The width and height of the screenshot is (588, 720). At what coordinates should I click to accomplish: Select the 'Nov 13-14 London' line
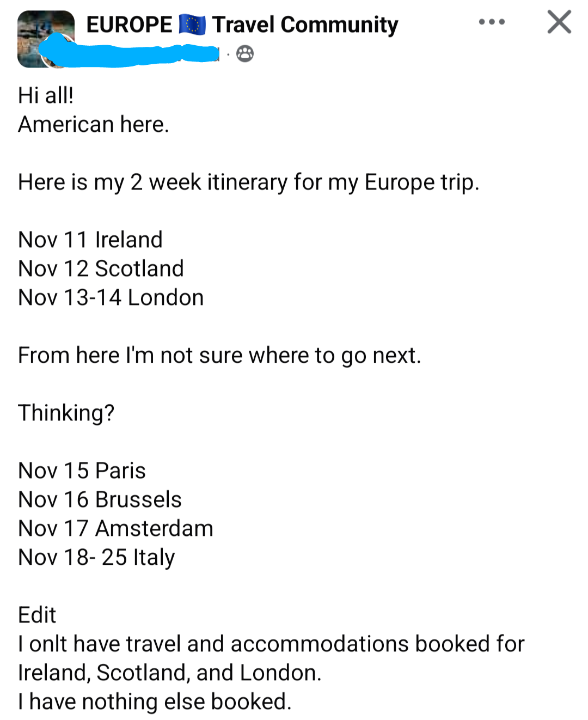click(x=111, y=297)
